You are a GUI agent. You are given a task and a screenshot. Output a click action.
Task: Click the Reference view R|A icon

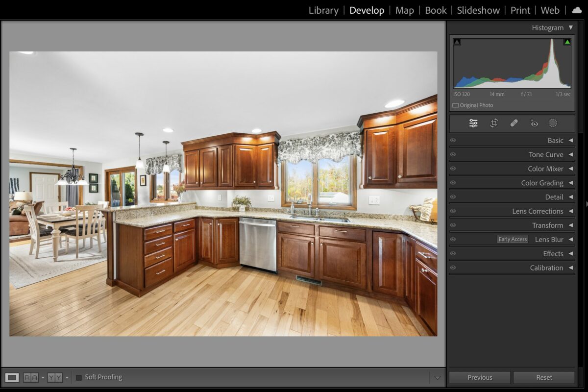[x=31, y=377]
